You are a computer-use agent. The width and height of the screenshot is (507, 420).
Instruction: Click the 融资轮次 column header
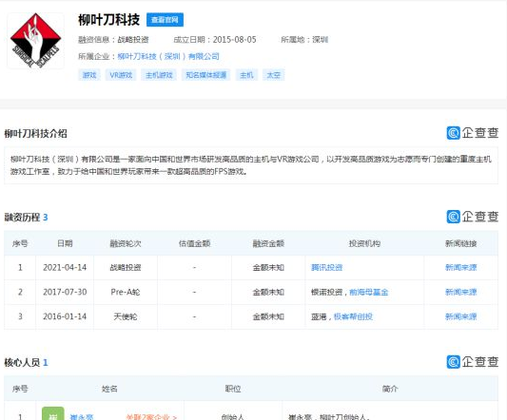point(126,243)
